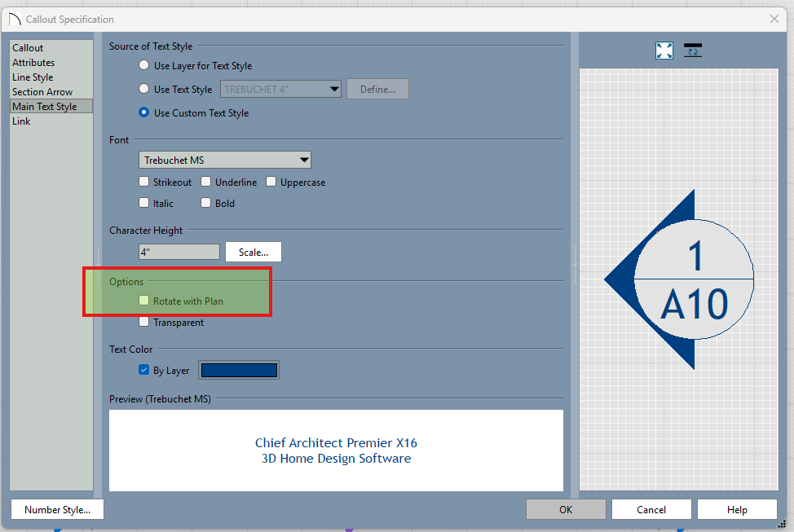Close the Callout Specification dialog
Viewport: 794px width, 532px height.
pos(774,19)
